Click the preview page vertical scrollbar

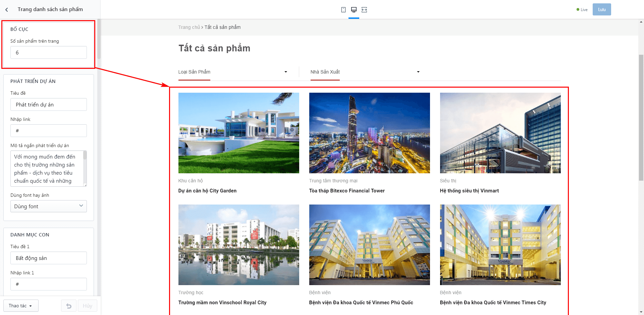pos(641,118)
